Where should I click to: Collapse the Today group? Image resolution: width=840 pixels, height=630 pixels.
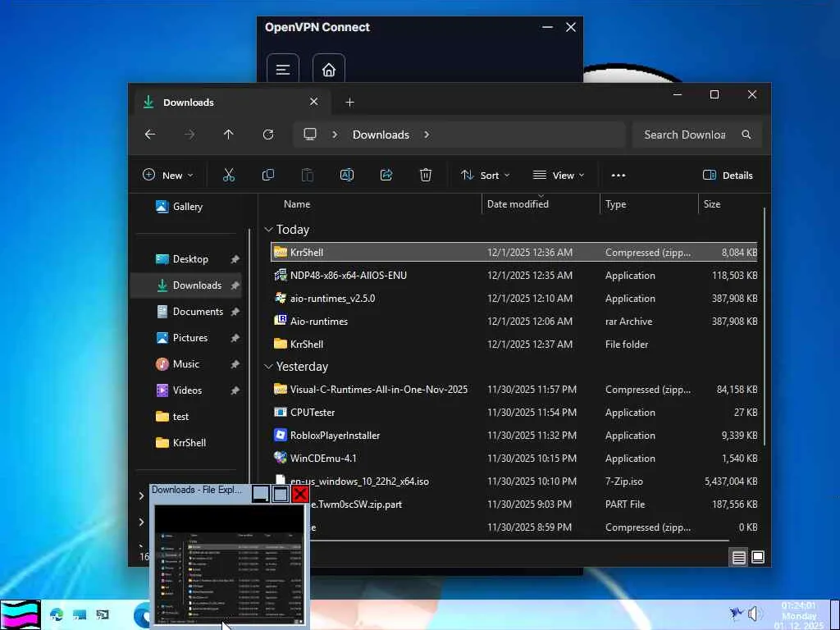click(268, 230)
